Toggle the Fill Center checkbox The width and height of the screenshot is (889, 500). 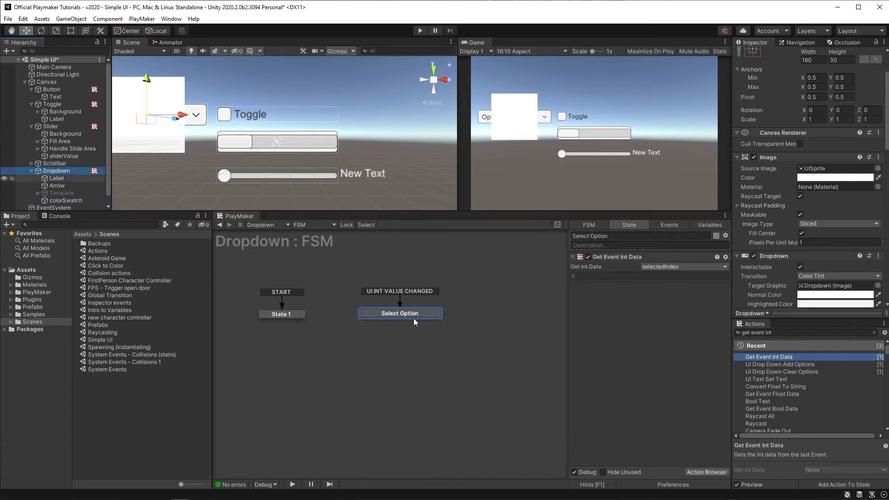tap(800, 233)
